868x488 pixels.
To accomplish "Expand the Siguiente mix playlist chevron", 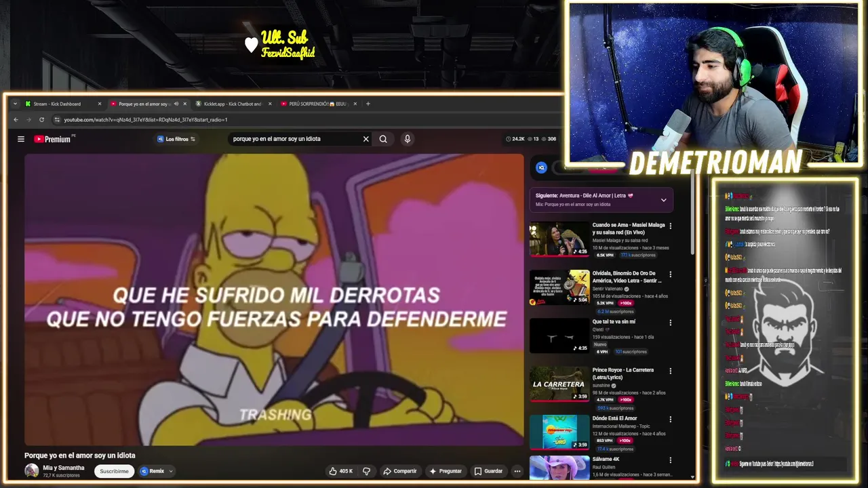I will pos(663,200).
